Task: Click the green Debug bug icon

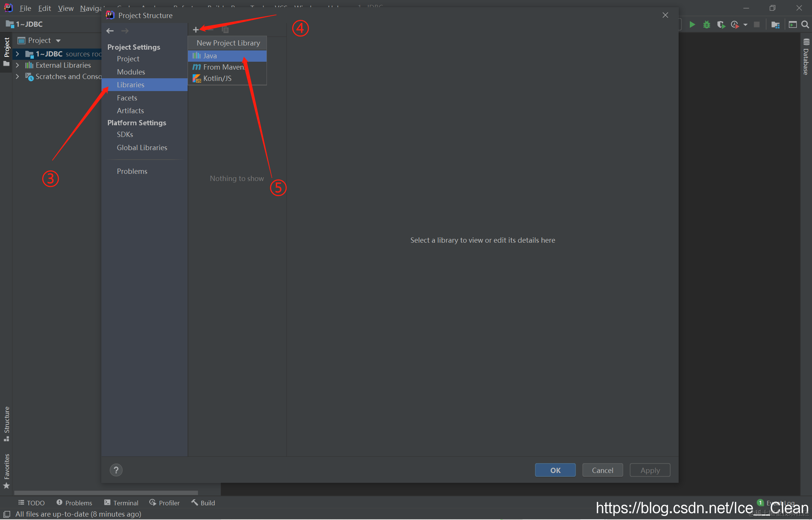Action: [707, 25]
